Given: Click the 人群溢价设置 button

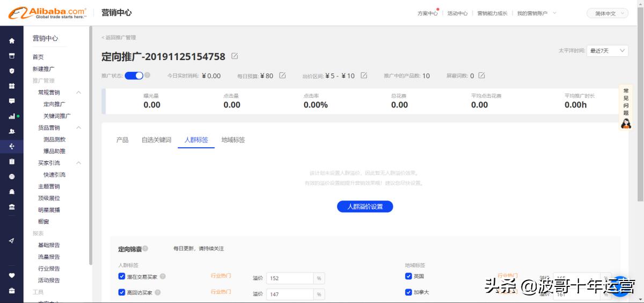Looking at the screenshot, I should click(x=365, y=206).
